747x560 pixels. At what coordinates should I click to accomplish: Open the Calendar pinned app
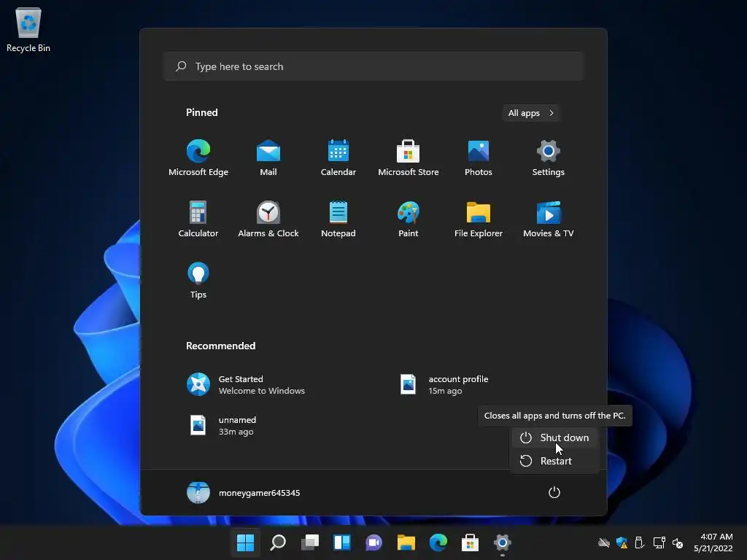(338, 158)
